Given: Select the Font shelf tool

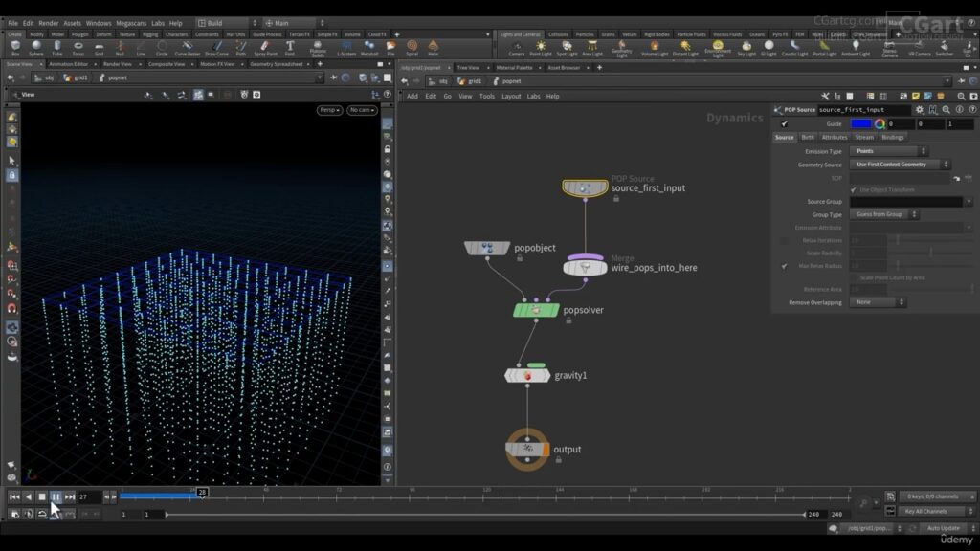Looking at the screenshot, I should tap(290, 48).
